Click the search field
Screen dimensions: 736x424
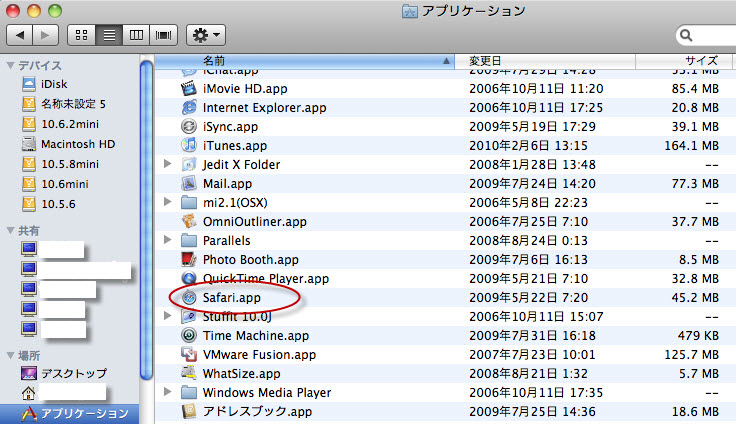pyautogui.click(x=706, y=35)
